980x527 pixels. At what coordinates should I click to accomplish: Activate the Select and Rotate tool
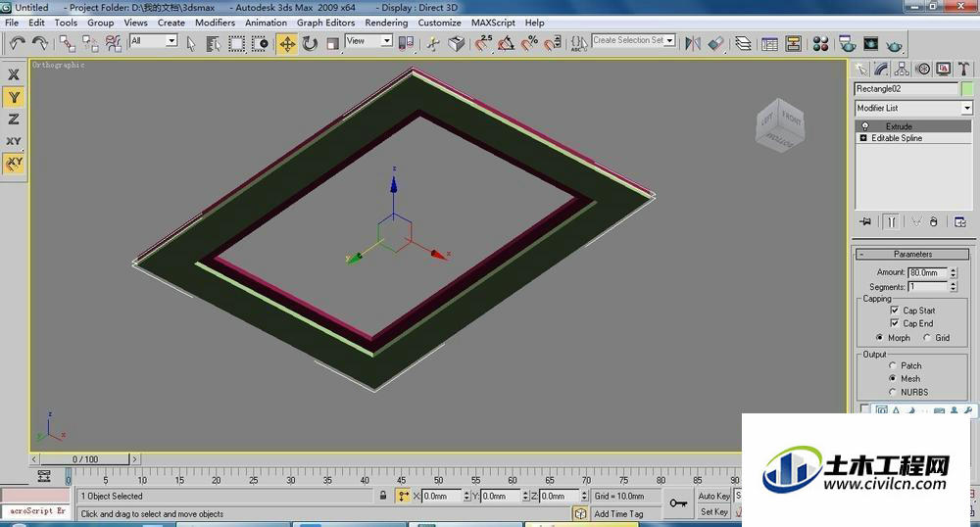click(310, 43)
